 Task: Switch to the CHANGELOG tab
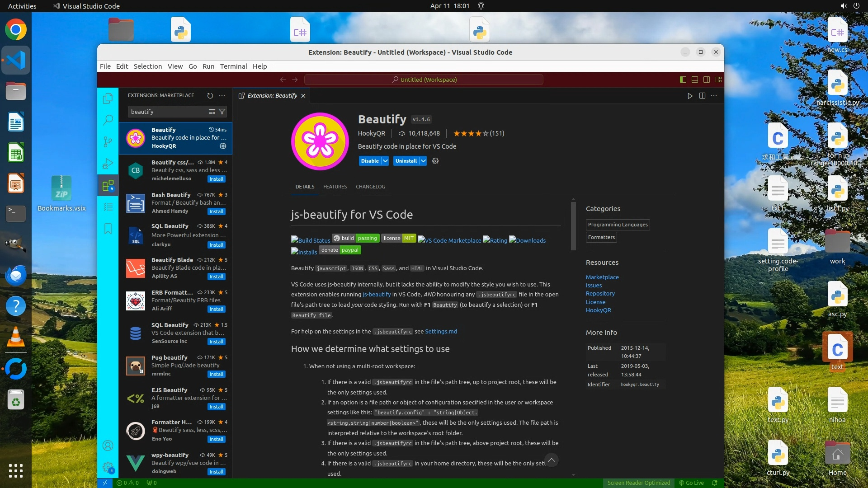pos(370,187)
